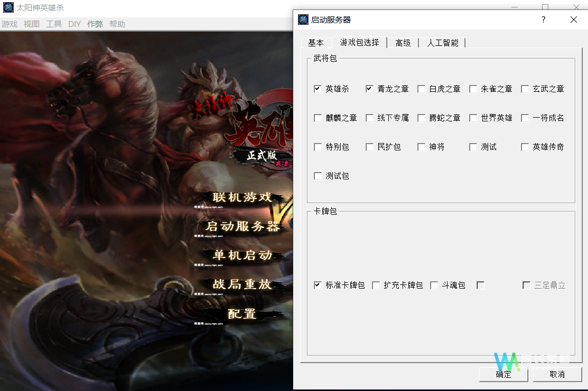Screen dimensions: 588x391
Task: Open 战局重放 from main menu
Action: pyautogui.click(x=242, y=284)
